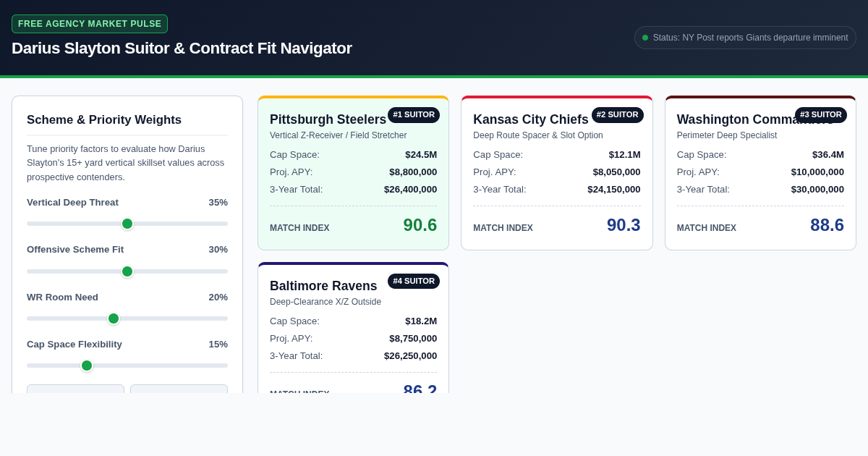Click Deep Route Spacer & Slot Option subtitle
868x456 pixels.
(x=538, y=135)
